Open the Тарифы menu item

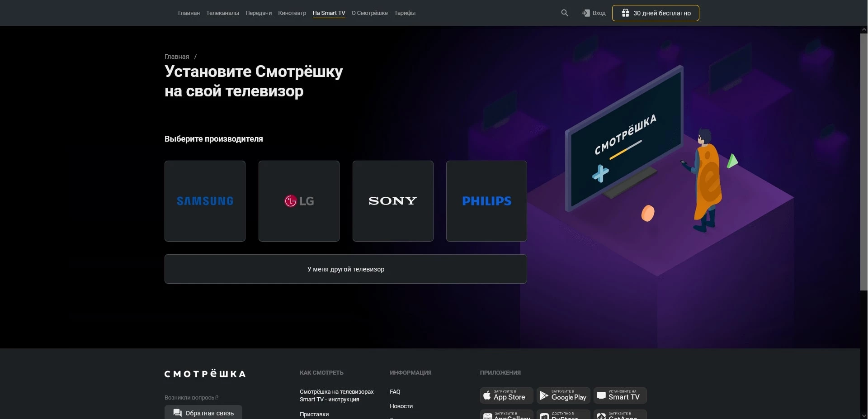405,13
